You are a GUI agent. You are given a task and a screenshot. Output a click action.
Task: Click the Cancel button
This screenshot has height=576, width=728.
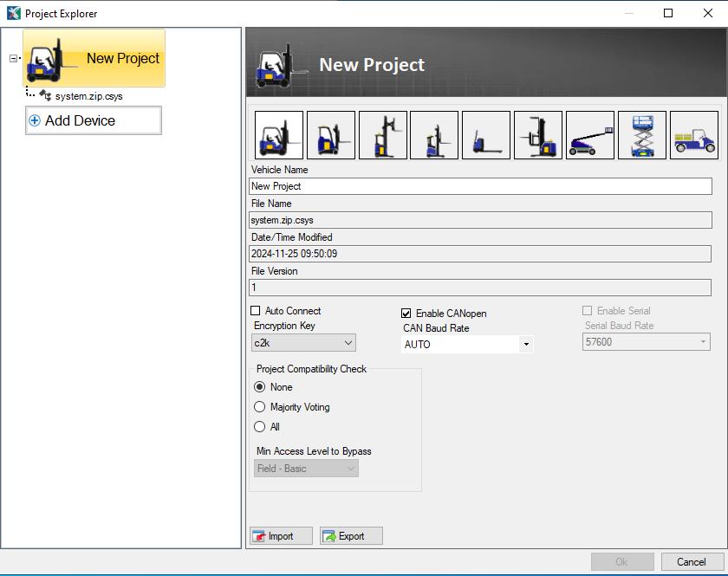692,561
